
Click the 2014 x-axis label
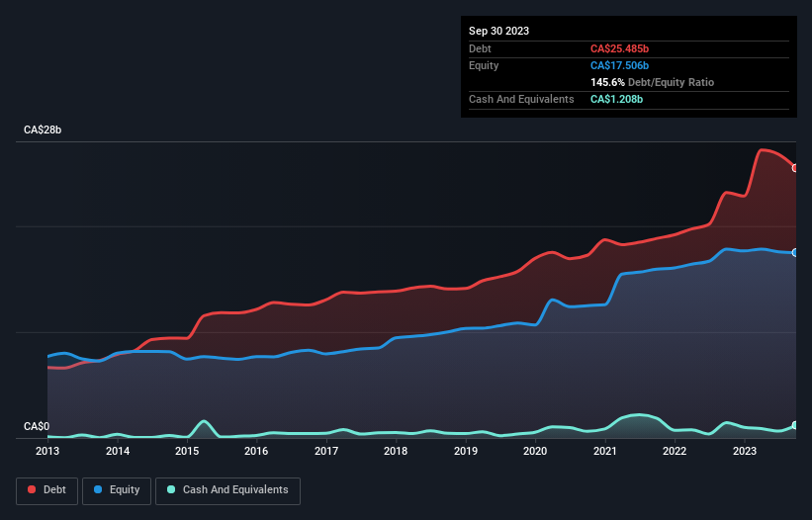pos(118,451)
